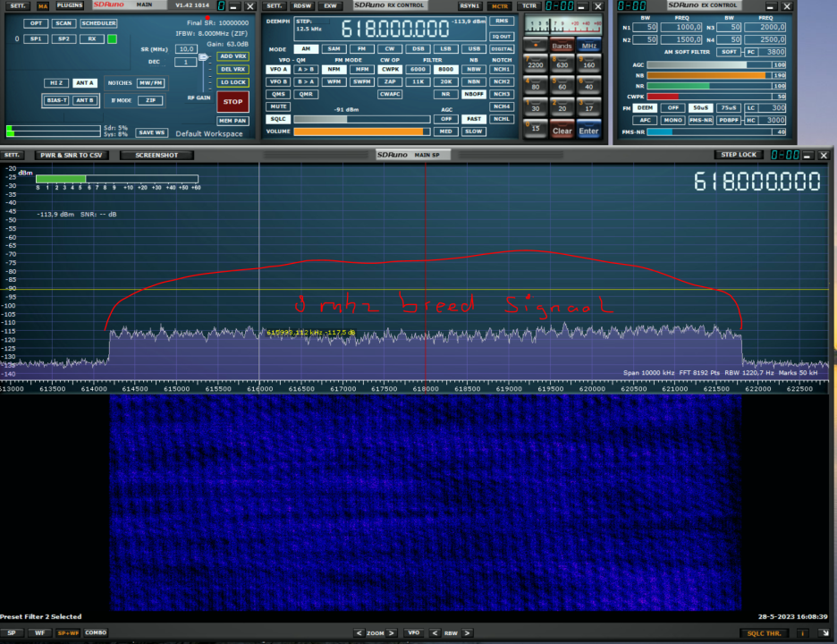Viewport: 837px width, 644px height.
Task: Click PWR & SNR TO CSV button
Action: (71, 155)
